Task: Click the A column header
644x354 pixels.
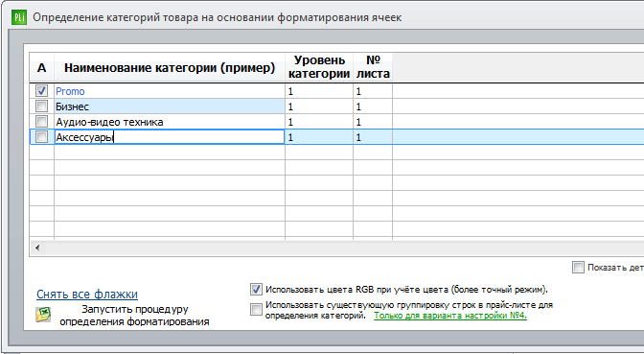Action: [x=42, y=68]
